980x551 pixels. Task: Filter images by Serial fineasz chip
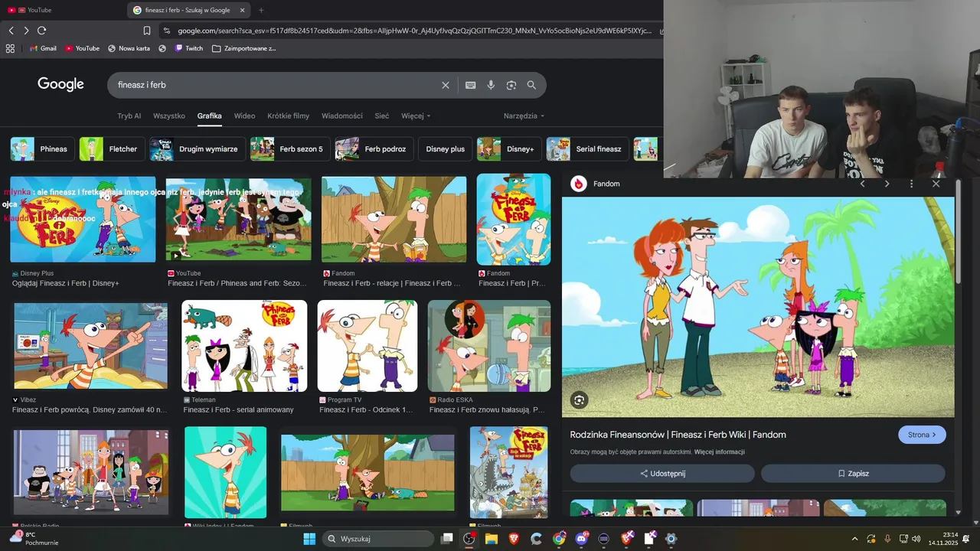[x=587, y=149]
